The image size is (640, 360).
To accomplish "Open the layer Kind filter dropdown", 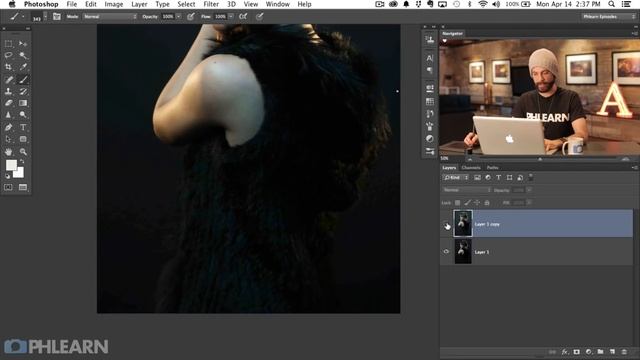I will point(456,178).
